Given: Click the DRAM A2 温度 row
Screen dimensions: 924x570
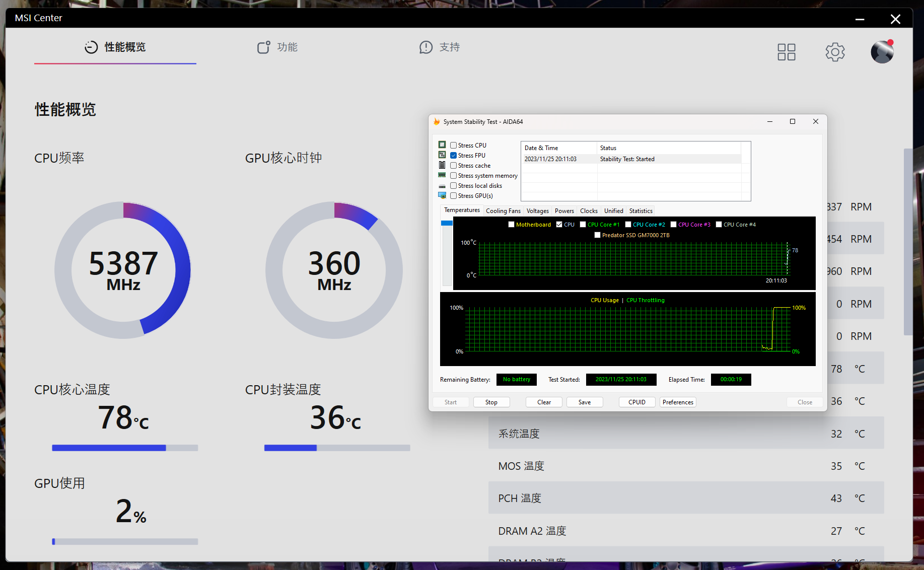Looking at the screenshot, I should click(686, 531).
